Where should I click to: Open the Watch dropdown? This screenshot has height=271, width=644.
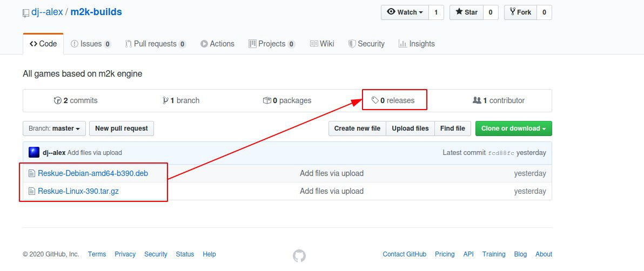[405, 12]
